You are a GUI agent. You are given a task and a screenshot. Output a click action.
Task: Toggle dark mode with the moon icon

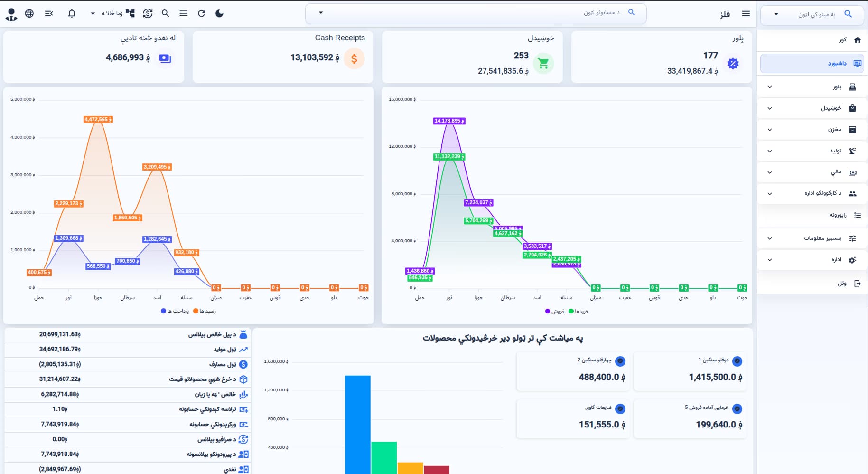tap(219, 13)
